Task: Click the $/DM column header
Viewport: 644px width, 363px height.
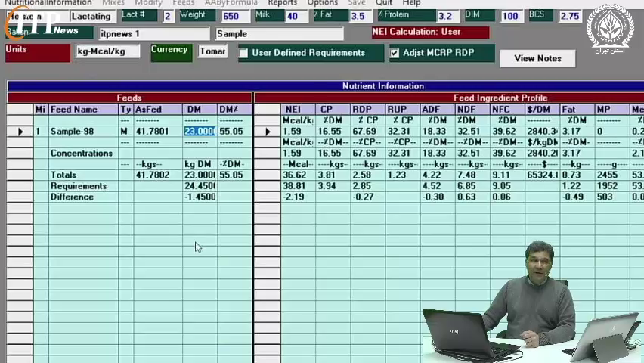Action: [542, 110]
